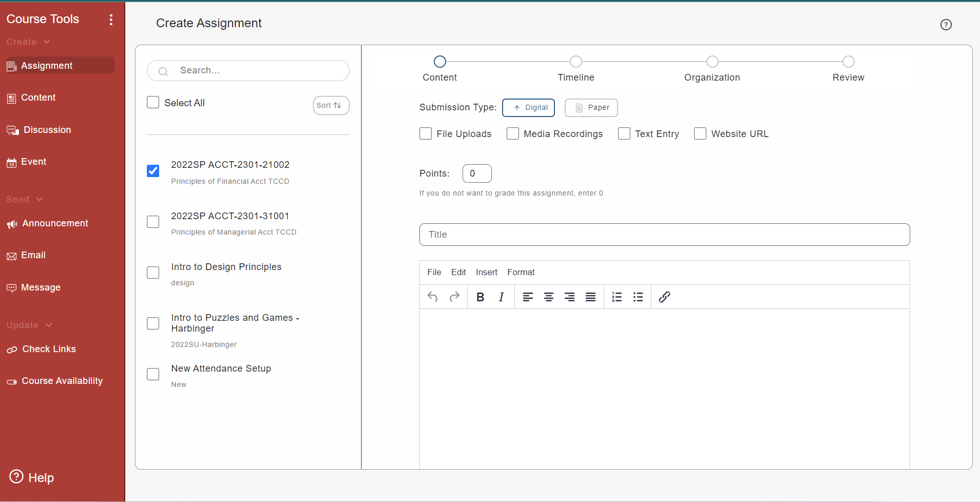Open the Announcement tool
Screen dimensions: 980x502
[54, 223]
